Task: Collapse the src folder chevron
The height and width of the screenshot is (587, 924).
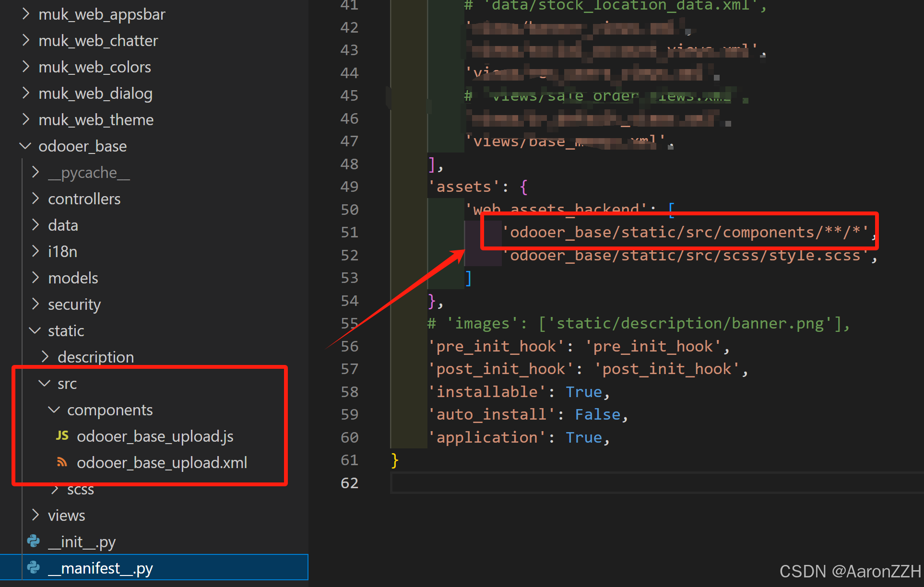Action: (44, 383)
